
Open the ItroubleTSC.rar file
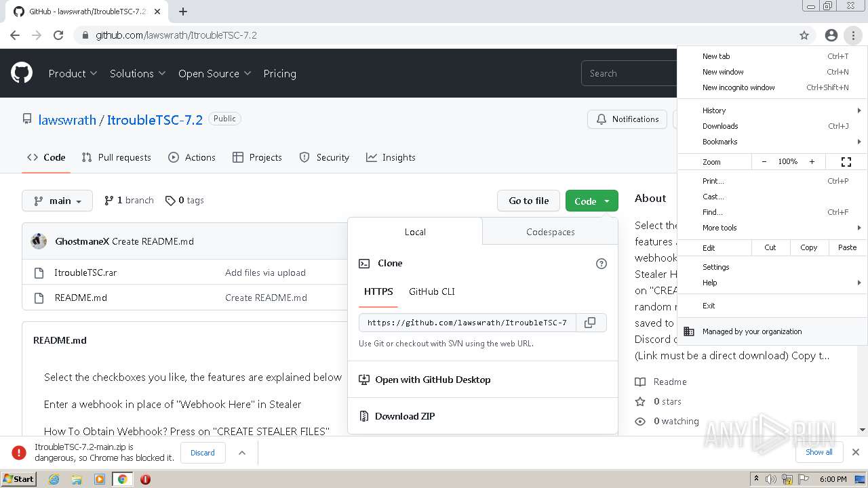(x=85, y=272)
